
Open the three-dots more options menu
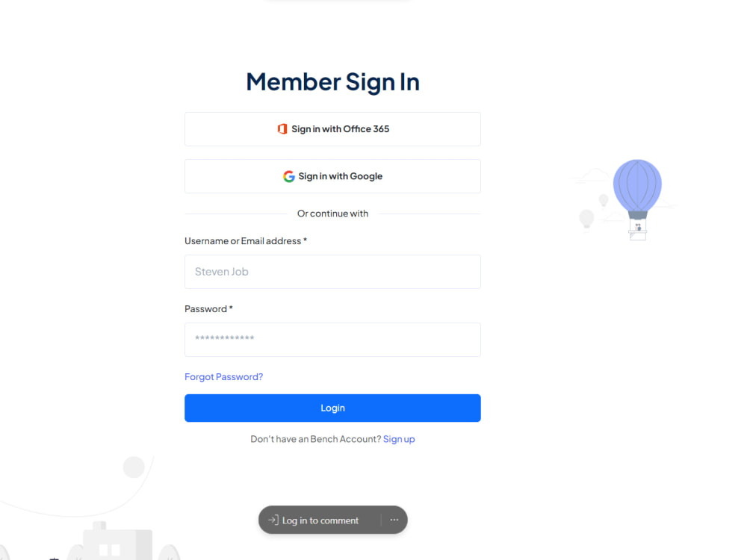[x=394, y=520]
